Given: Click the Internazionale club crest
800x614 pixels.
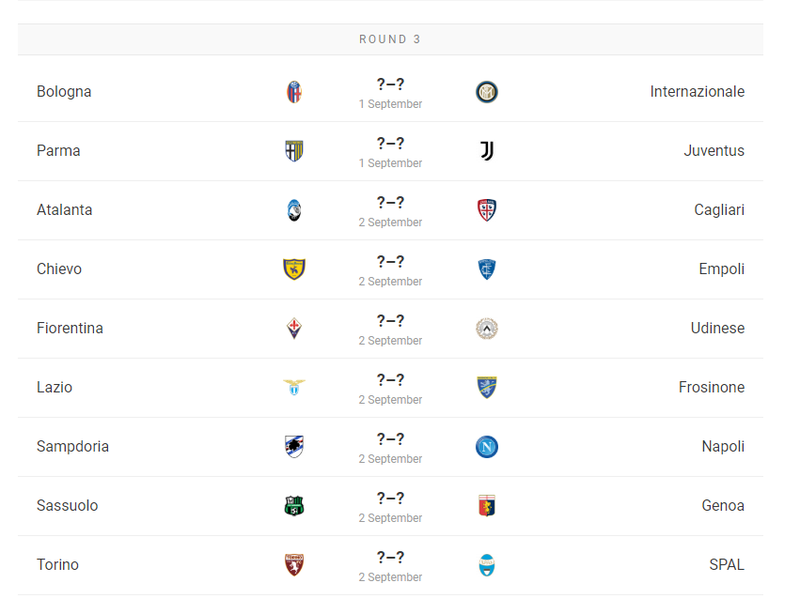Looking at the screenshot, I should 487,92.
